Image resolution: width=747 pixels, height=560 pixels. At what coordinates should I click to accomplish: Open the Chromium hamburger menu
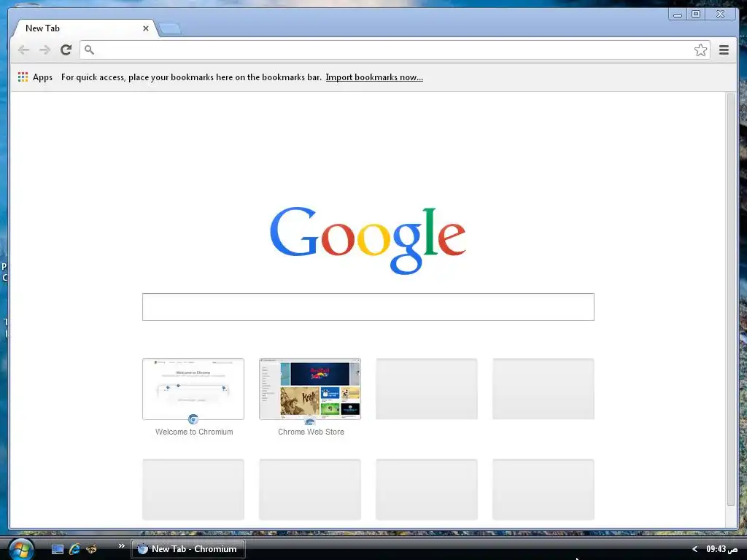[724, 50]
